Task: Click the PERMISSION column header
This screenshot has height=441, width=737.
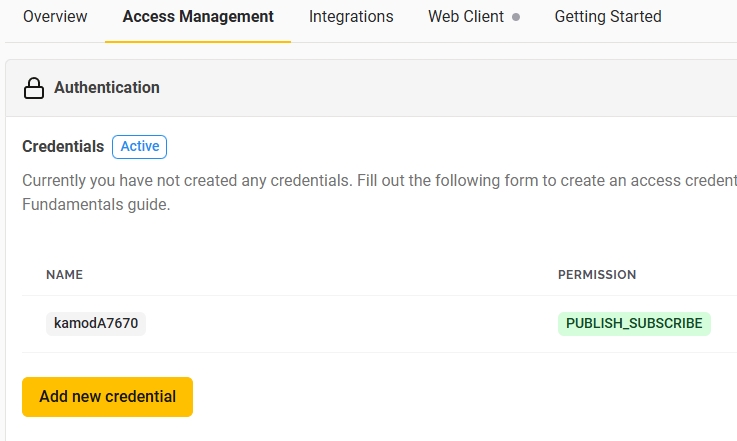Action: tap(597, 275)
